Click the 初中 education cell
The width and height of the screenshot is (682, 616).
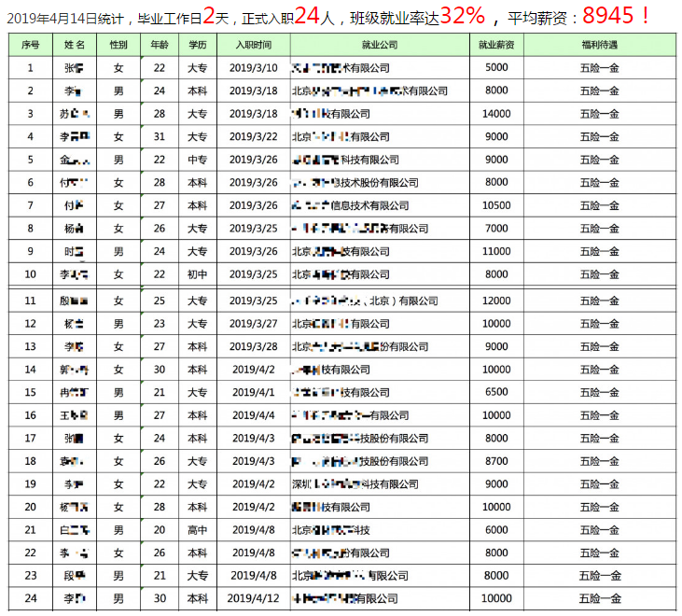click(x=197, y=274)
